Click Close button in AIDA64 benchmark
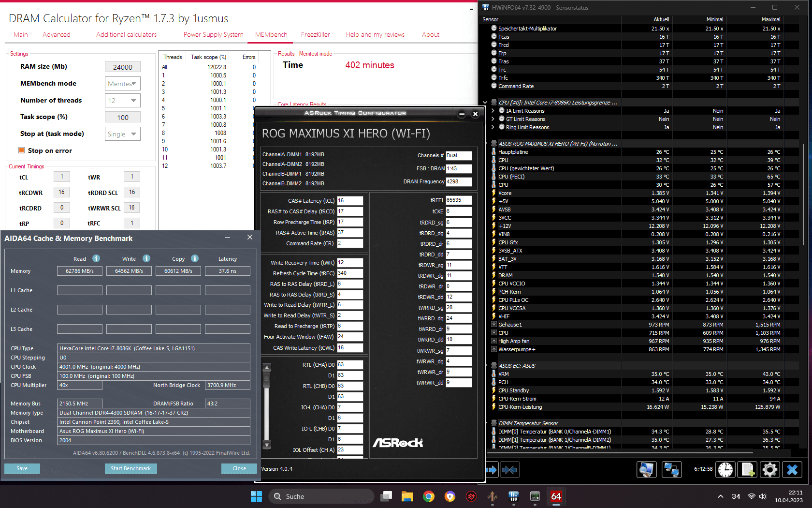Image resolution: width=812 pixels, height=508 pixels. pos(239,468)
